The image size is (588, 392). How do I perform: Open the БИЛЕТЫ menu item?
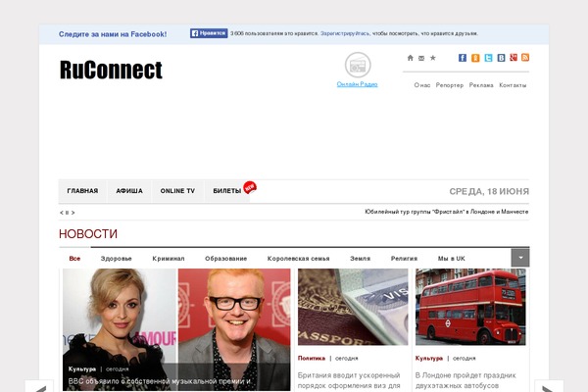[227, 191]
